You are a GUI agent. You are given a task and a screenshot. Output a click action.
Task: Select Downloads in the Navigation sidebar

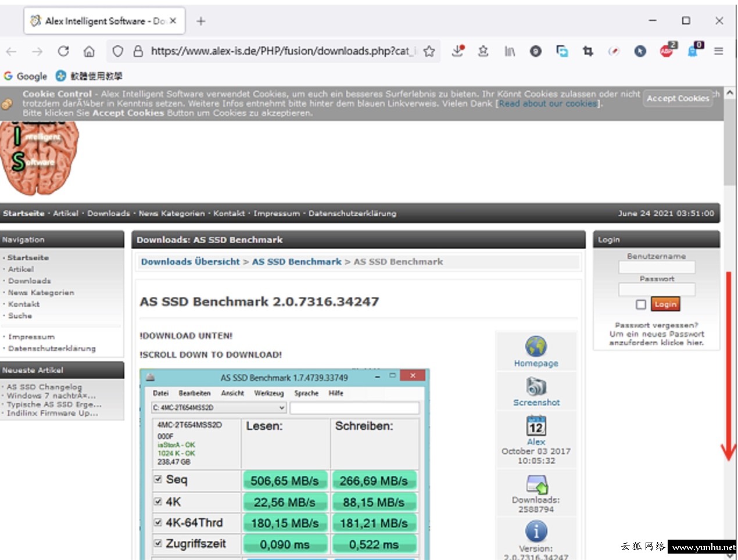point(30,281)
